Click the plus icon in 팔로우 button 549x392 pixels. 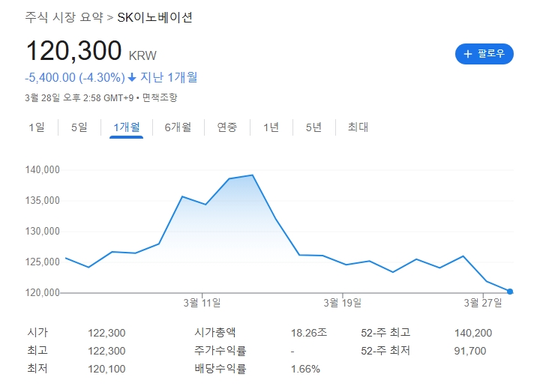pos(468,54)
